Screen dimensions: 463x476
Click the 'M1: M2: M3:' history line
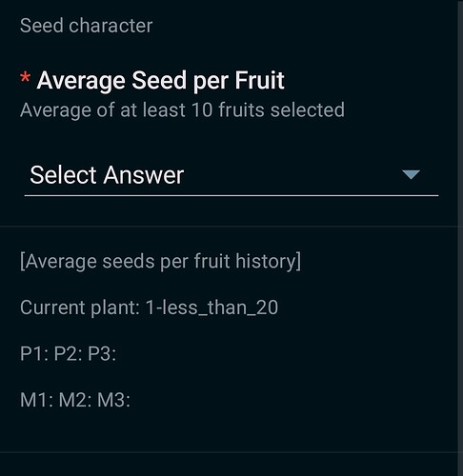click(75, 400)
